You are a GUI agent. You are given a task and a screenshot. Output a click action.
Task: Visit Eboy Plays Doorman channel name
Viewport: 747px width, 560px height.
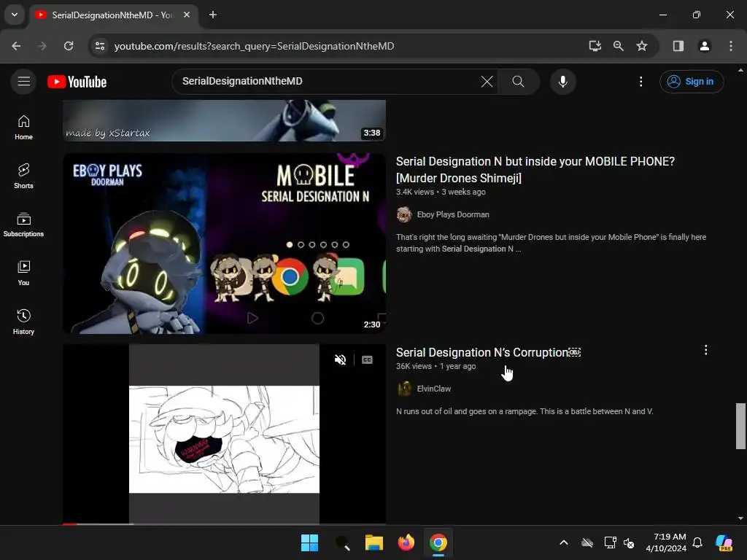[x=453, y=214]
